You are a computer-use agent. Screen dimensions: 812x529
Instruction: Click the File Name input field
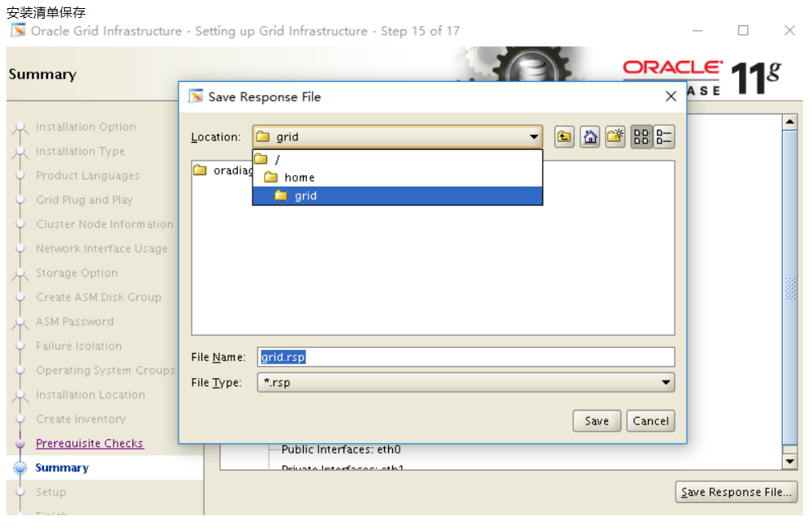(466, 357)
